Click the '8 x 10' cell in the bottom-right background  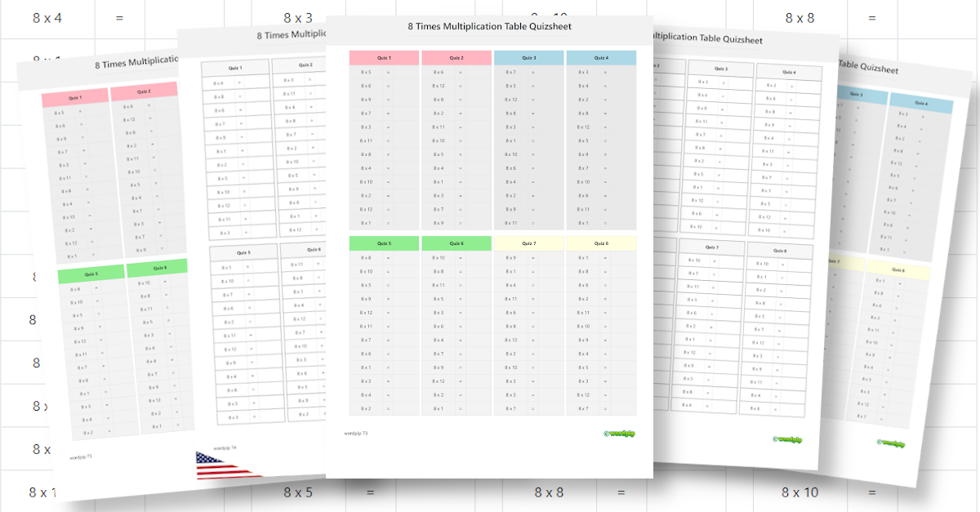pos(800,492)
